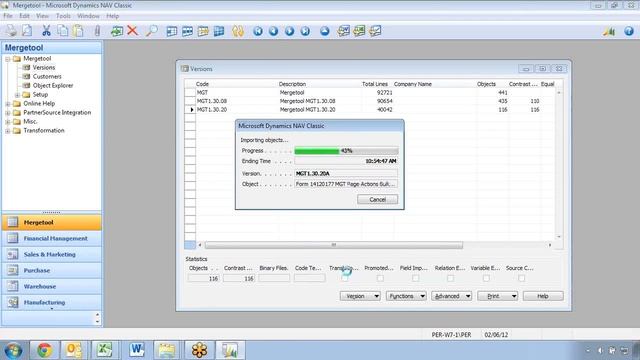
Task: Toggle the Relation E... checkbox
Action: (451, 278)
